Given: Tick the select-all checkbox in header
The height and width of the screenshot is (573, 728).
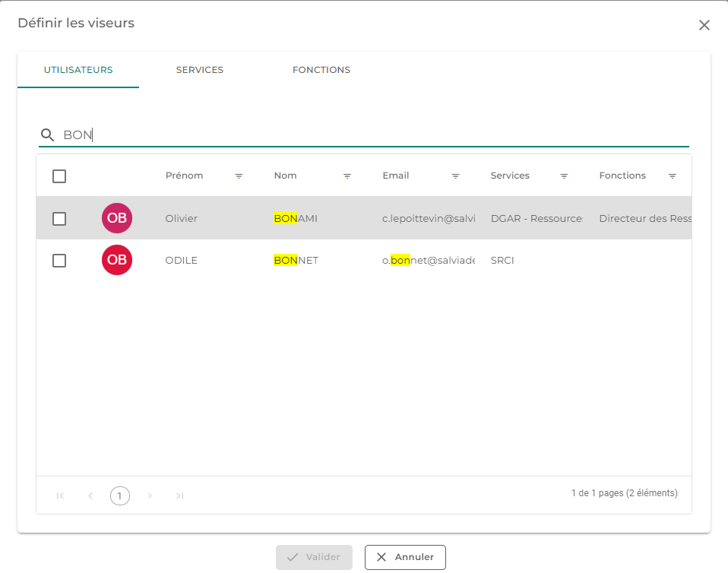Looking at the screenshot, I should coord(59,176).
